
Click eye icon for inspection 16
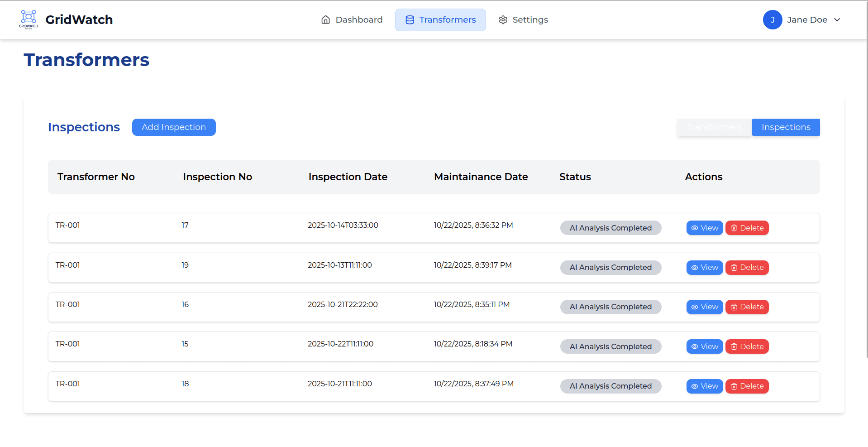(x=694, y=307)
